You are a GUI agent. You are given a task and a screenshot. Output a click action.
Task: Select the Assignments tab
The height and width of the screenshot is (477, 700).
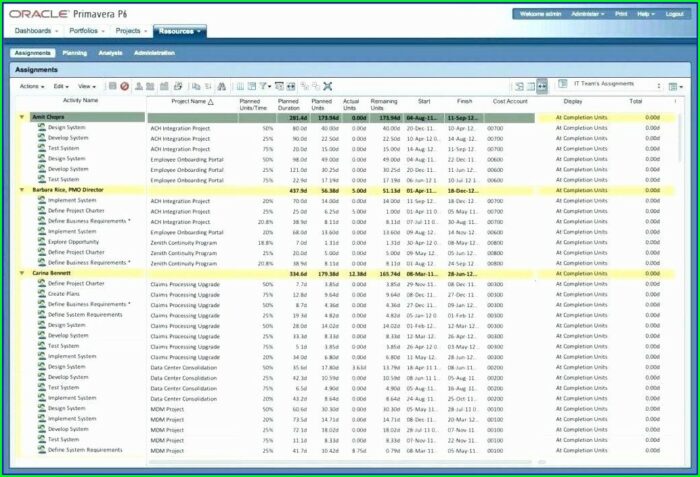click(33, 53)
